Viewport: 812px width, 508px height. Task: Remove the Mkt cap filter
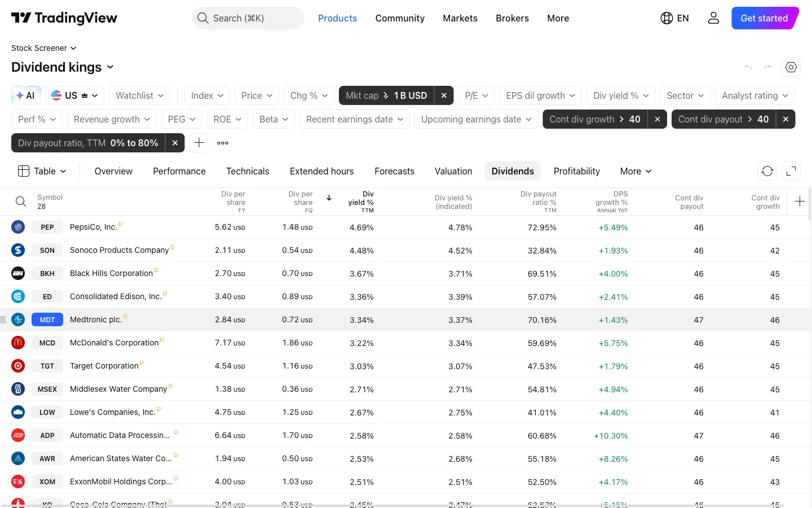444,95
